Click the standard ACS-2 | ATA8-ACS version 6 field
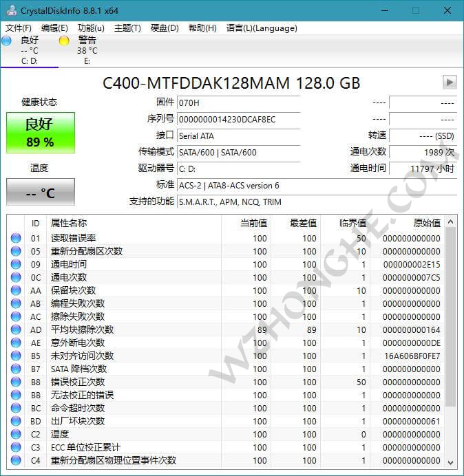Image resolution: width=464 pixels, height=476 pixels. 317,185
